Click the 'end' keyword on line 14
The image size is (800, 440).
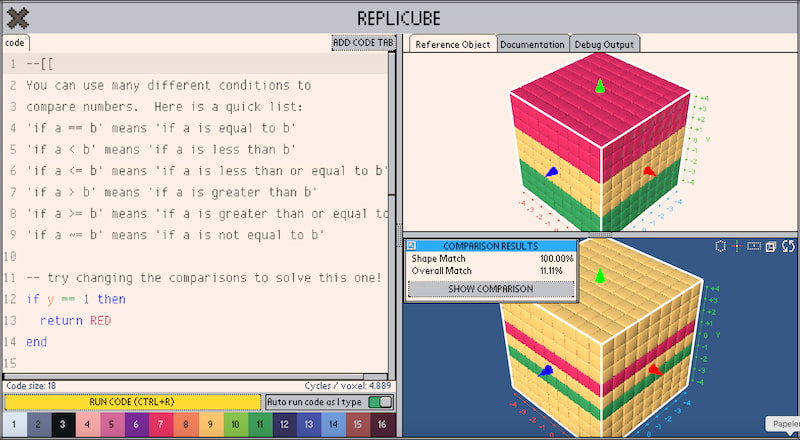click(x=37, y=342)
